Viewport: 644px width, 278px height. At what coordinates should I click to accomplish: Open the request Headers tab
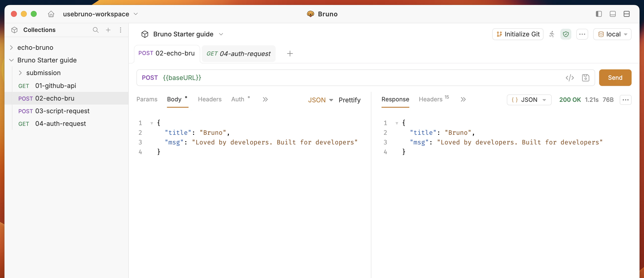tap(210, 99)
